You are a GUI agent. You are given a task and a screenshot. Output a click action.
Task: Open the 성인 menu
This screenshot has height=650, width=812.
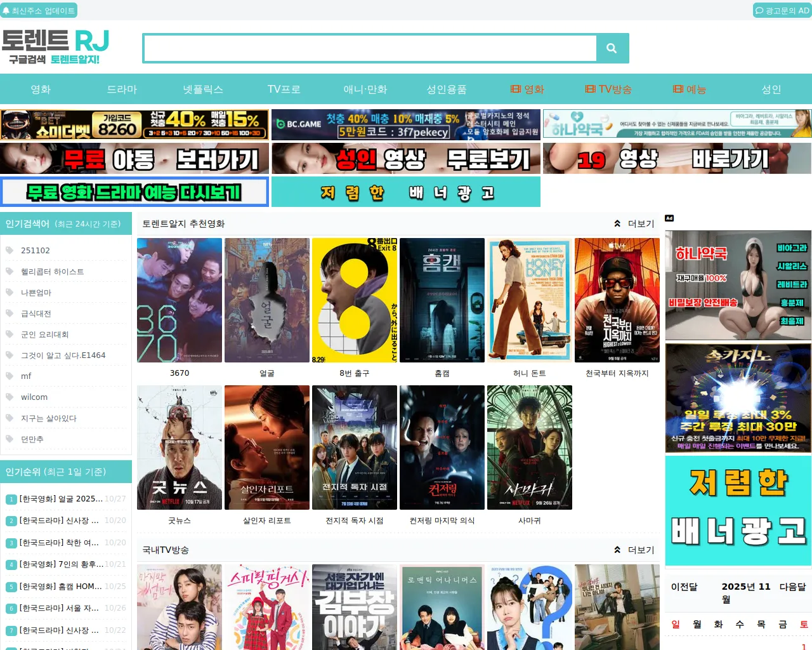[x=771, y=90]
